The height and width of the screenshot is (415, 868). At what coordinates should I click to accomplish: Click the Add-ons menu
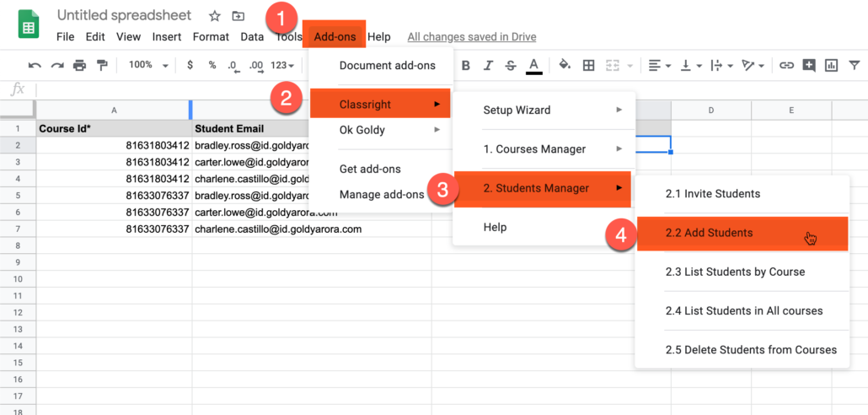click(335, 36)
